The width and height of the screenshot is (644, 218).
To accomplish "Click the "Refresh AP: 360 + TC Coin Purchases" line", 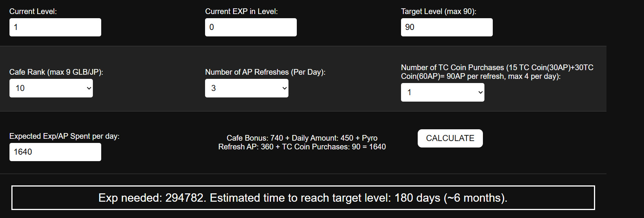I will pos(302,147).
